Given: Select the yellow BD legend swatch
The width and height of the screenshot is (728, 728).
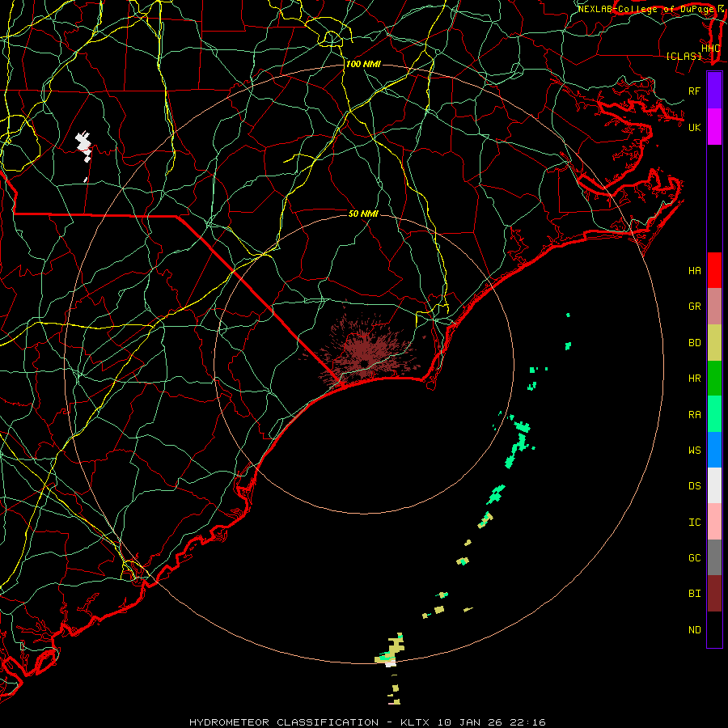Looking at the screenshot, I should coord(714,343).
